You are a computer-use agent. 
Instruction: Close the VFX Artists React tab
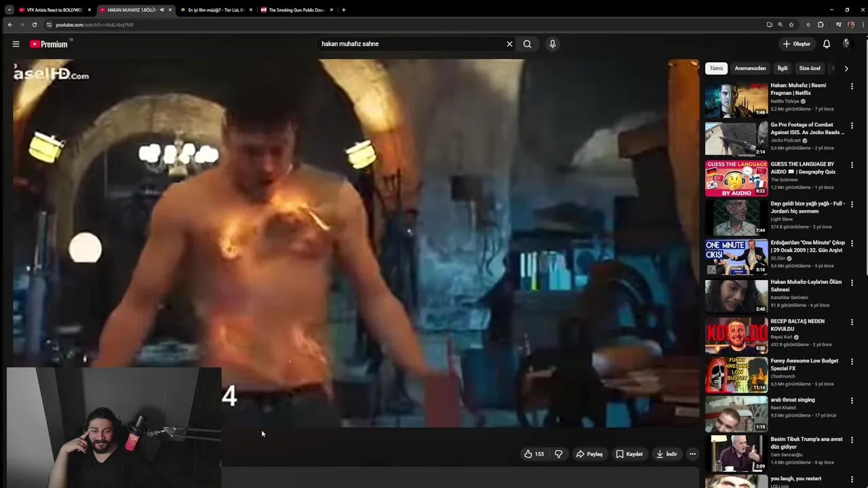(89, 10)
